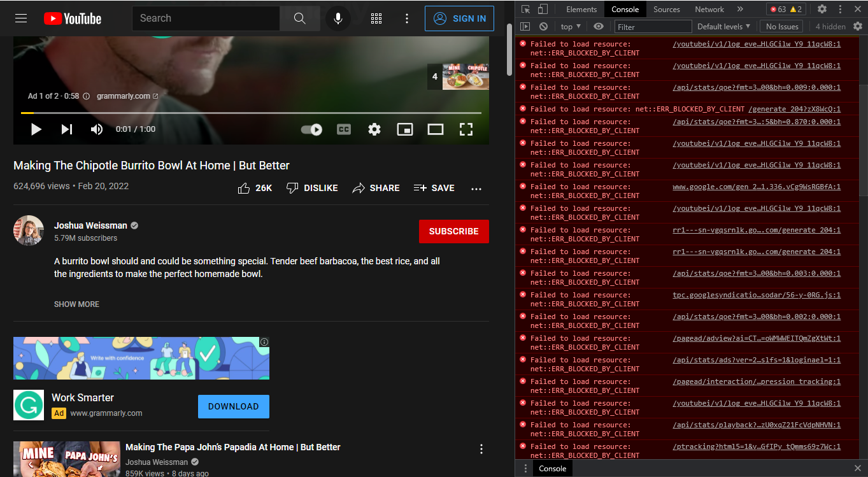Show more DevTools tabs chevron

(740, 9)
